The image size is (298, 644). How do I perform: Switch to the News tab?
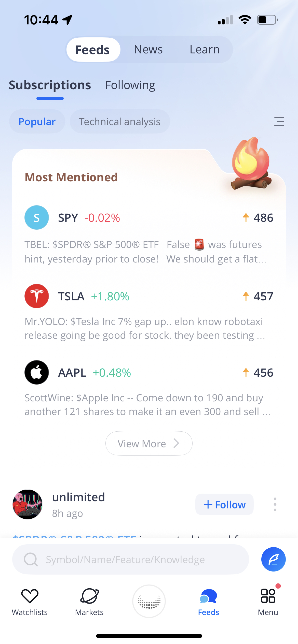(x=148, y=50)
